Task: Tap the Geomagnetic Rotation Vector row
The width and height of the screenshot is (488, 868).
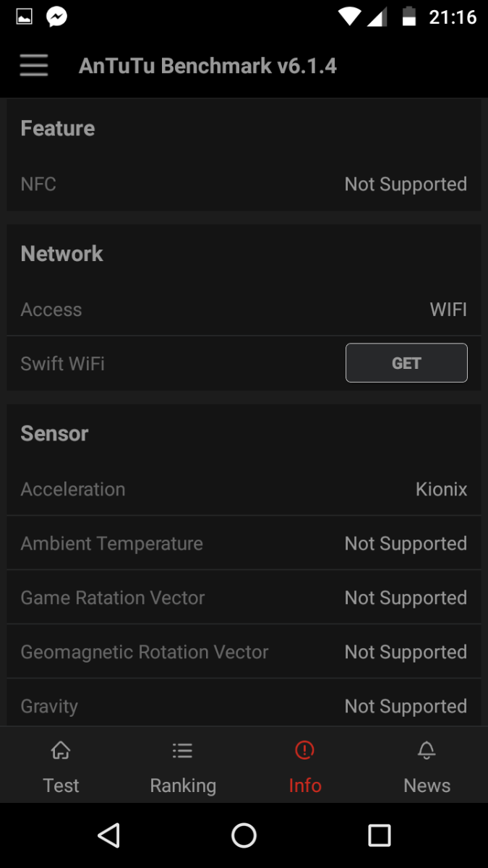Action: (244, 652)
